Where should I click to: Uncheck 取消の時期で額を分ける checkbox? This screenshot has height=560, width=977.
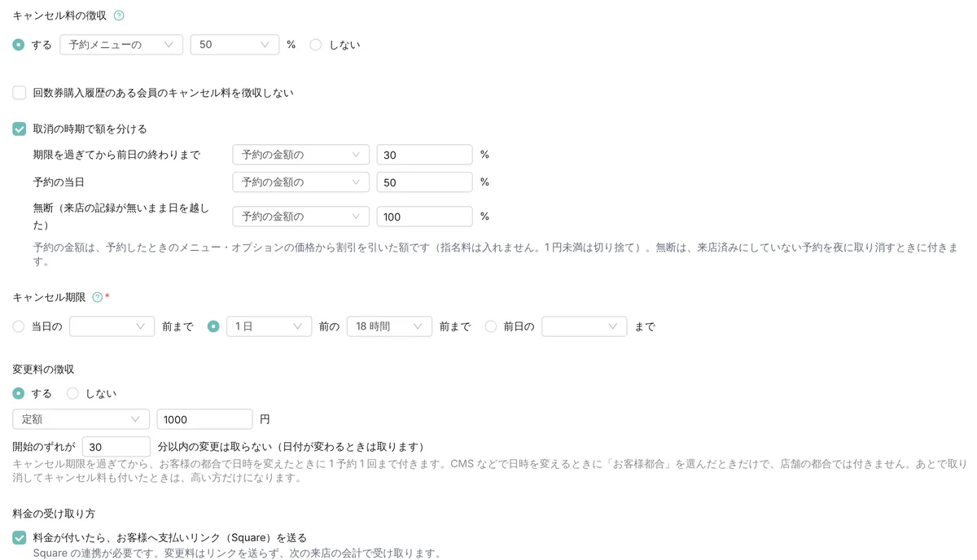coord(20,129)
